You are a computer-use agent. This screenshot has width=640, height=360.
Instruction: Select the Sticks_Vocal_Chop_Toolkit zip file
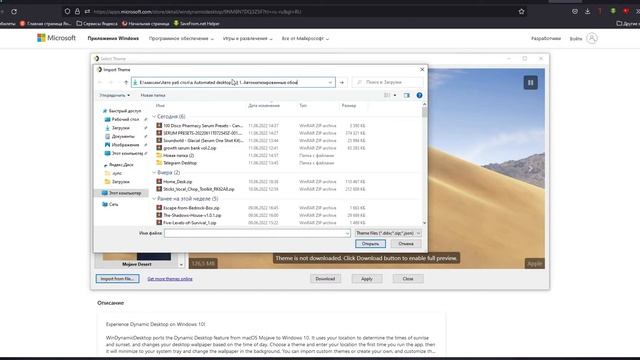(196, 189)
